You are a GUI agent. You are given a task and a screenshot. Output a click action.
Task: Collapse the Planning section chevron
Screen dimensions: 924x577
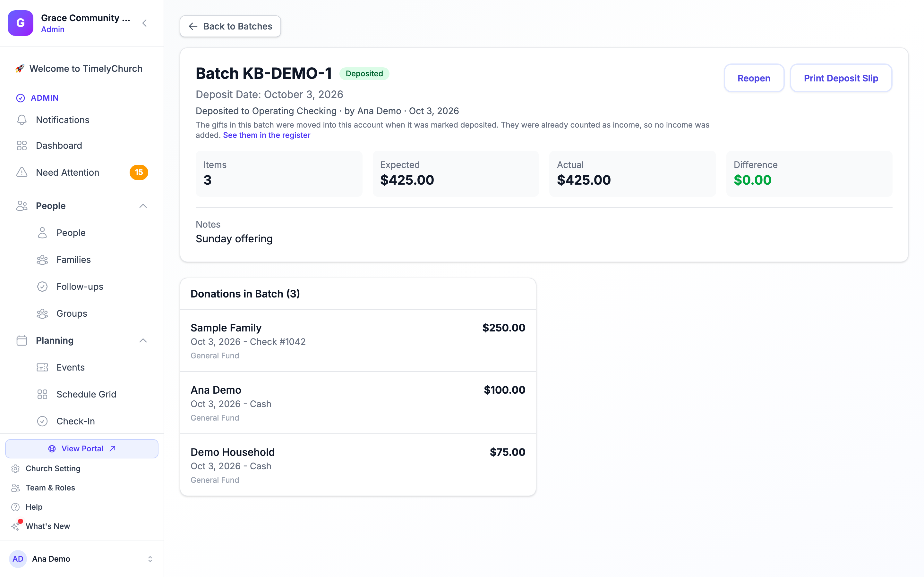click(143, 340)
